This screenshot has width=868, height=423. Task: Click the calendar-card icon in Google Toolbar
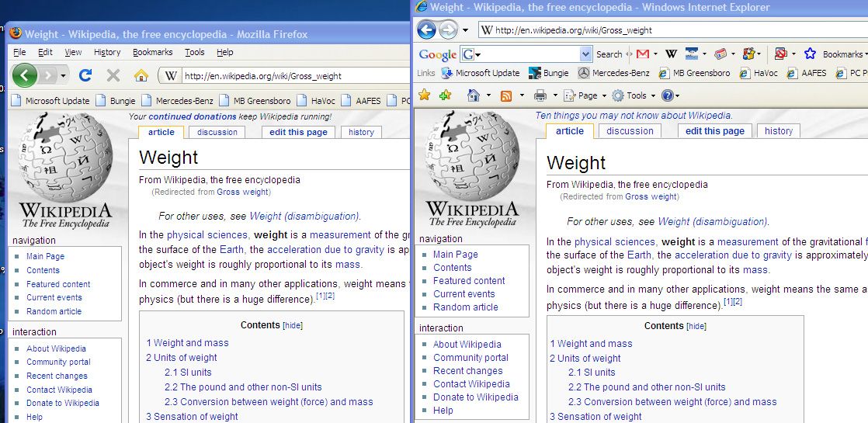click(x=720, y=54)
